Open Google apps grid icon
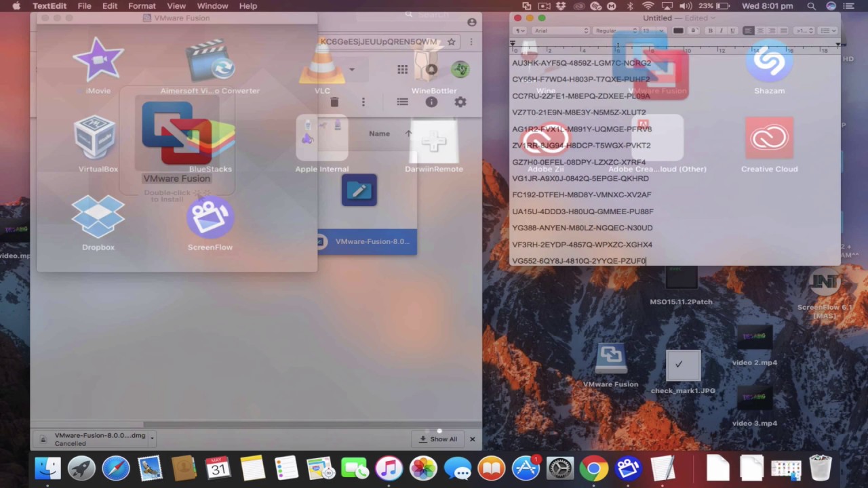 tap(403, 69)
